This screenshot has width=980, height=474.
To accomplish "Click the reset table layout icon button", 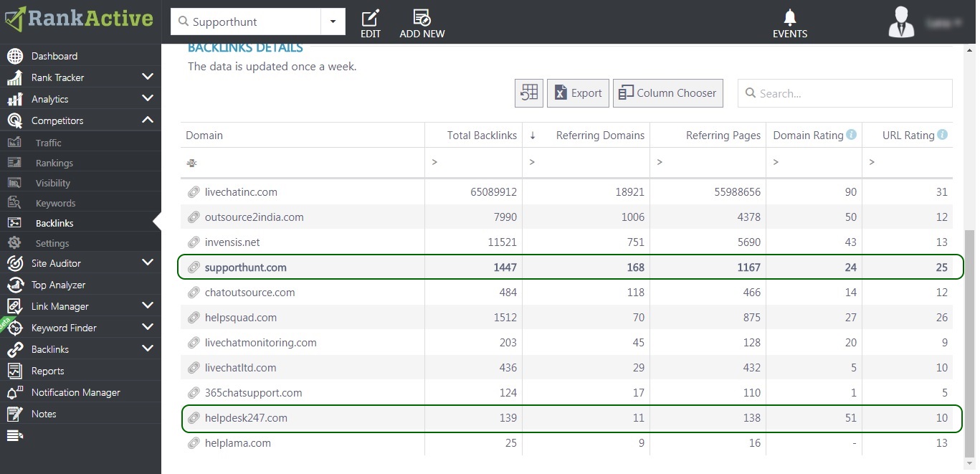I will (529, 93).
